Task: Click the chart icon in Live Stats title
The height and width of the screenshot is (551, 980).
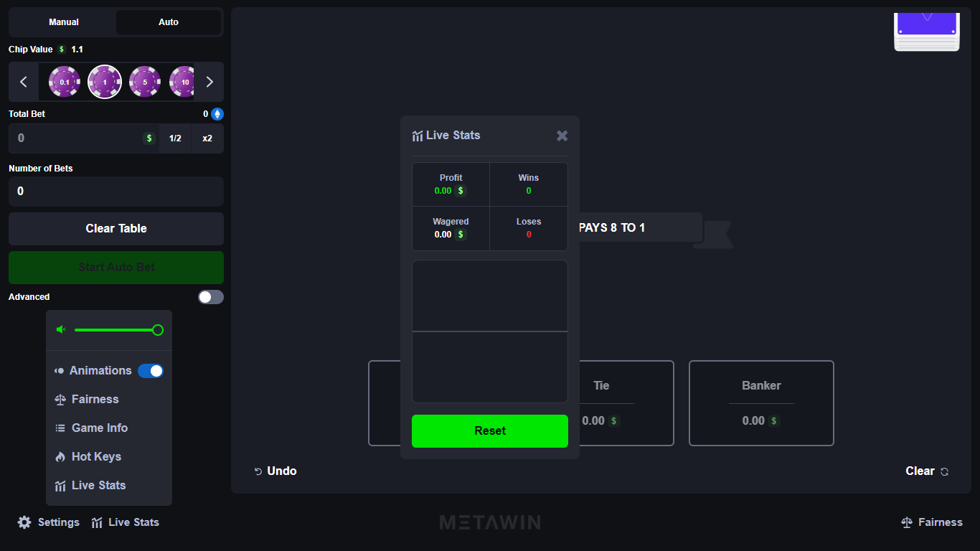Action: pyautogui.click(x=418, y=136)
